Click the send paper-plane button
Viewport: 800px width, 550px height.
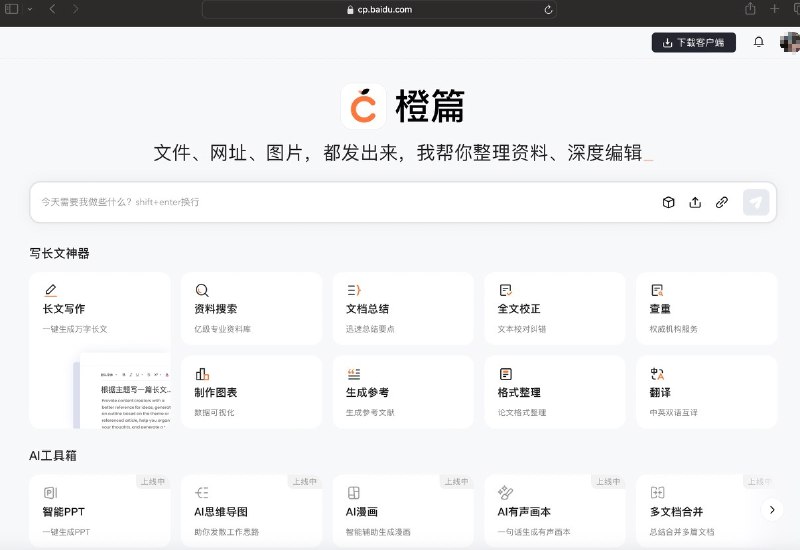tap(756, 203)
